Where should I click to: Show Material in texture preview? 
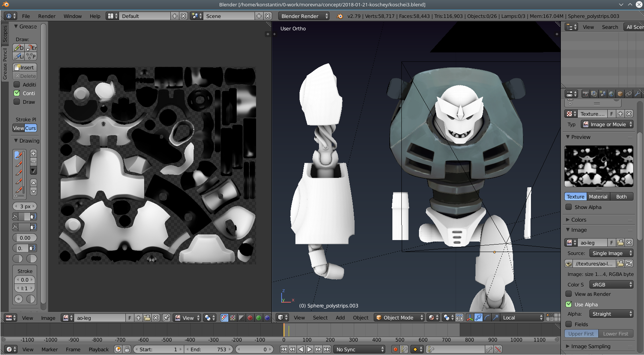click(598, 197)
